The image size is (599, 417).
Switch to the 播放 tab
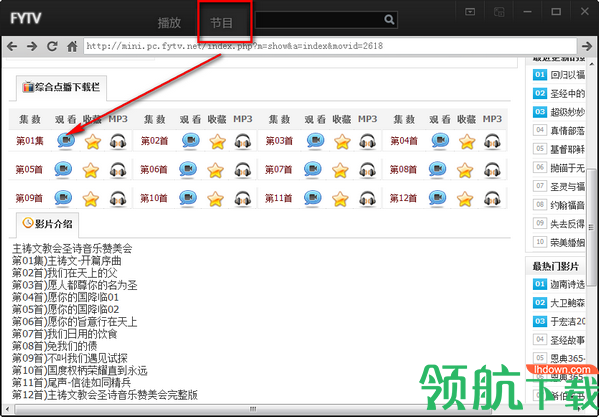pyautogui.click(x=169, y=23)
